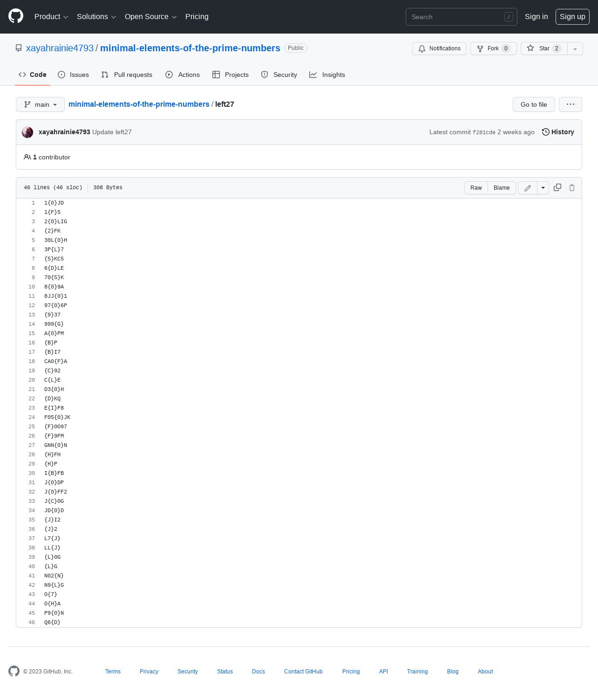Open the Privacy footer link
This screenshot has width=598, height=700.
pos(149,672)
